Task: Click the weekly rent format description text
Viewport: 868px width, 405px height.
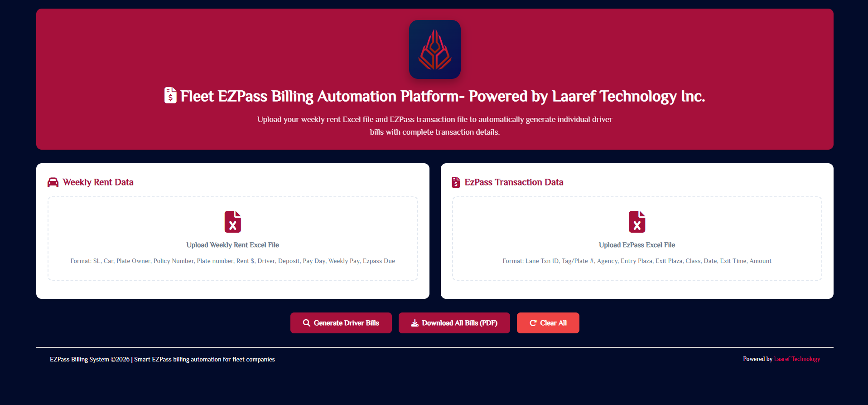Action: point(232,261)
